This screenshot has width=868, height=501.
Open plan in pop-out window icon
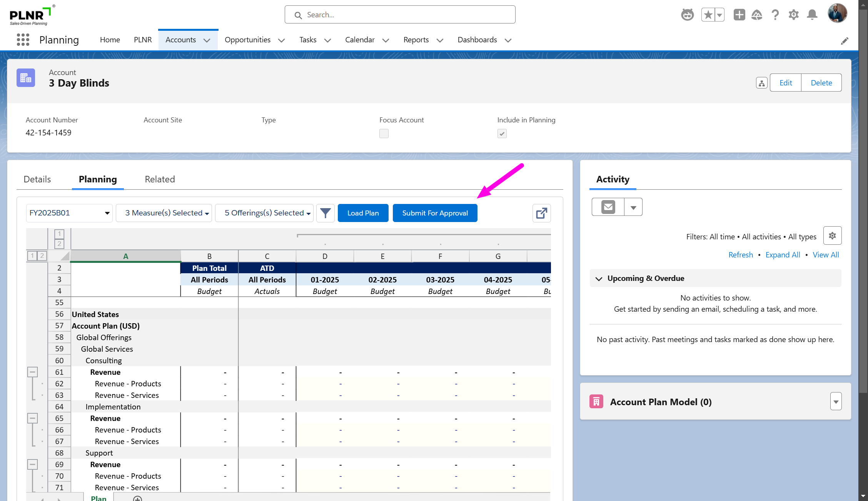[x=541, y=213]
